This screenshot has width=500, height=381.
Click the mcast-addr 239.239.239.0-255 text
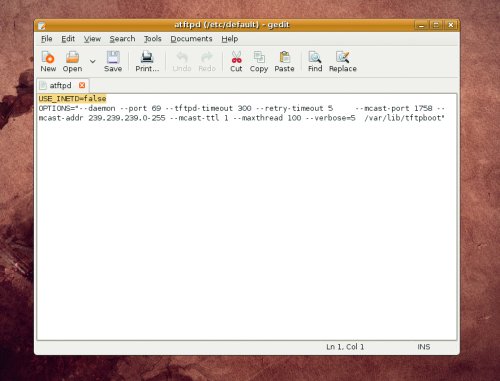point(102,118)
